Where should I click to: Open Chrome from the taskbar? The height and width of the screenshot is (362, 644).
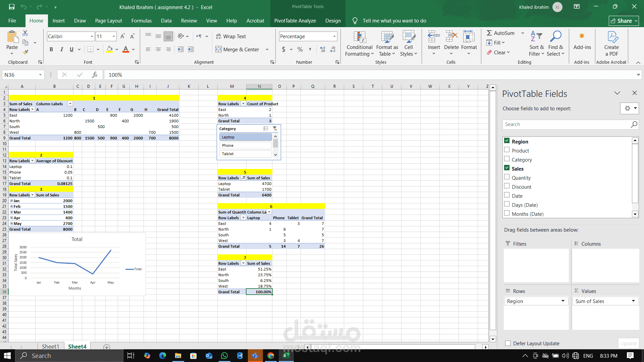pos(271,356)
